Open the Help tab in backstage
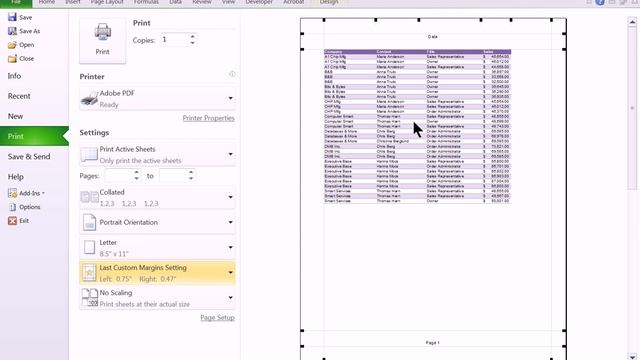The image size is (640, 360). pyautogui.click(x=16, y=177)
